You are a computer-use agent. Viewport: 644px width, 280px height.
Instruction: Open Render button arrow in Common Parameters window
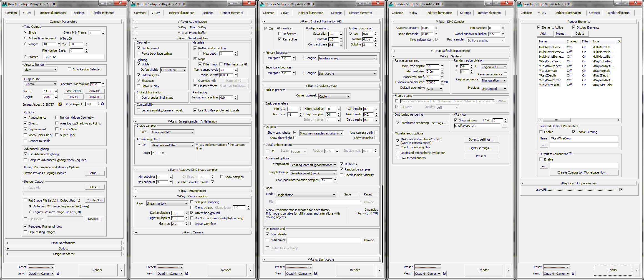122,270
